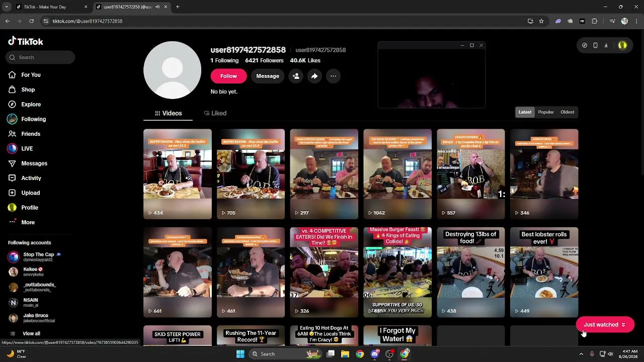Sort videos by Oldest

coord(567,112)
